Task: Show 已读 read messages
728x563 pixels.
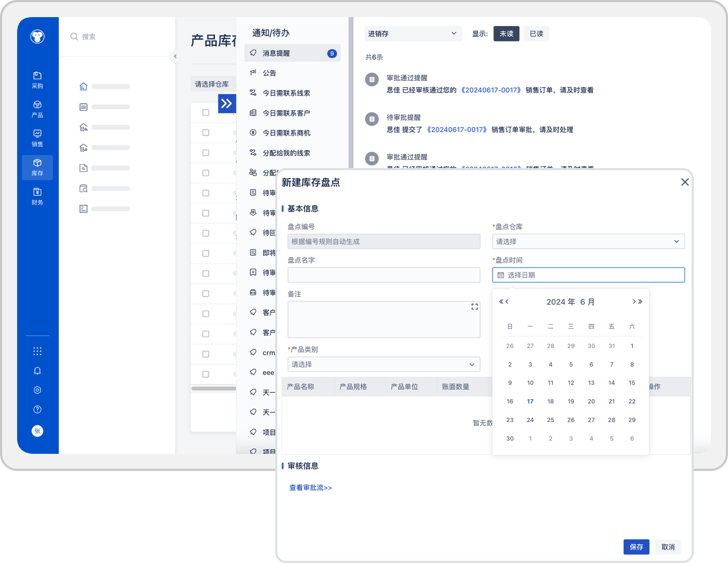Action: 536,34
